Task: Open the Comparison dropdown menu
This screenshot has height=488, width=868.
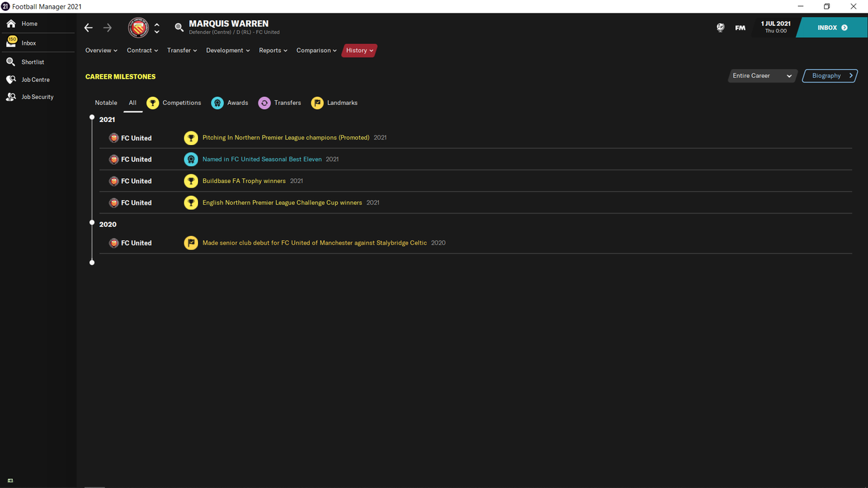Action: pos(316,50)
